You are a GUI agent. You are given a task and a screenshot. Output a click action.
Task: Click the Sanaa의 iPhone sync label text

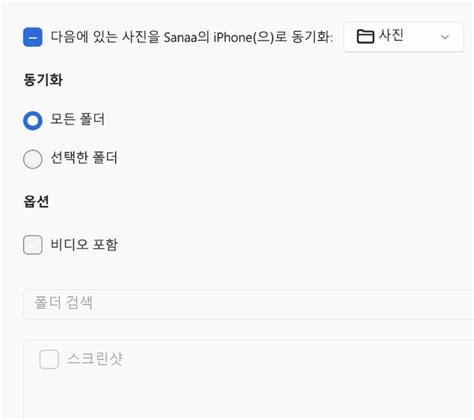[x=192, y=37]
